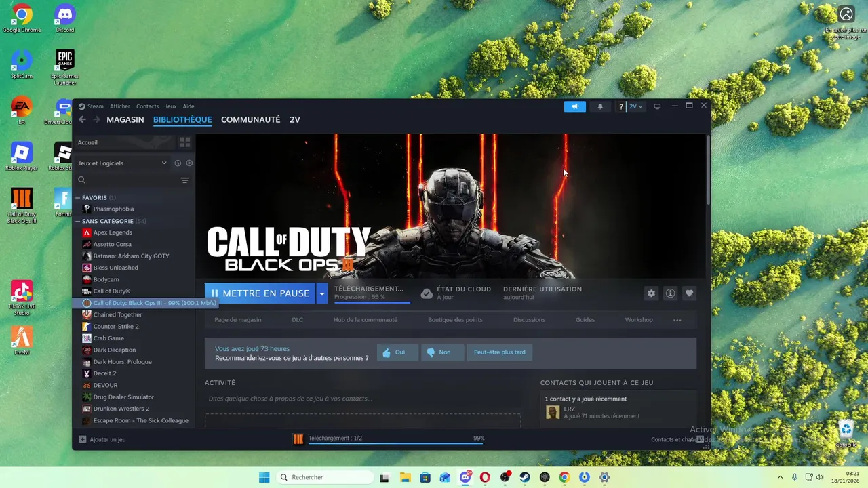The width and height of the screenshot is (868, 488).
Task: Go forward with the right arrow
Action: click(96, 119)
